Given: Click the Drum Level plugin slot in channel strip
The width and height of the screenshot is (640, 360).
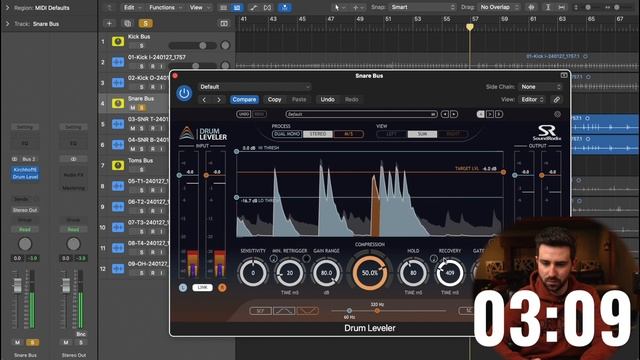Looking at the screenshot, I should click(25, 177).
